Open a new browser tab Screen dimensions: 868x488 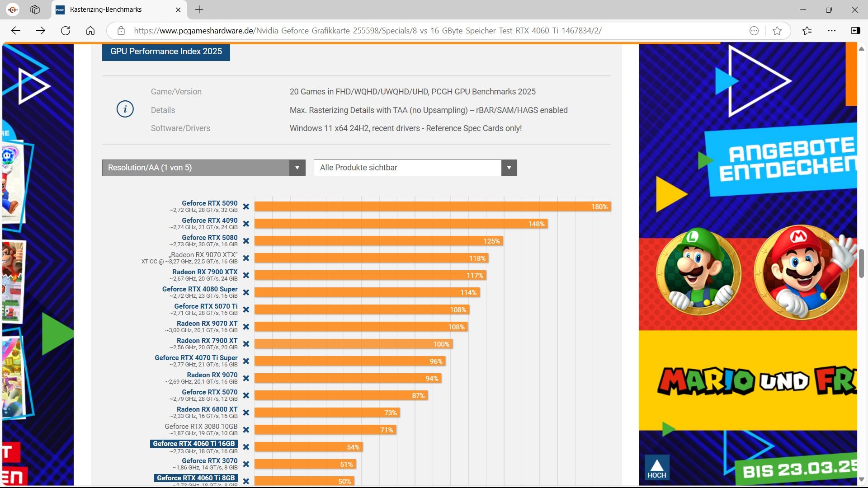pyautogui.click(x=199, y=9)
